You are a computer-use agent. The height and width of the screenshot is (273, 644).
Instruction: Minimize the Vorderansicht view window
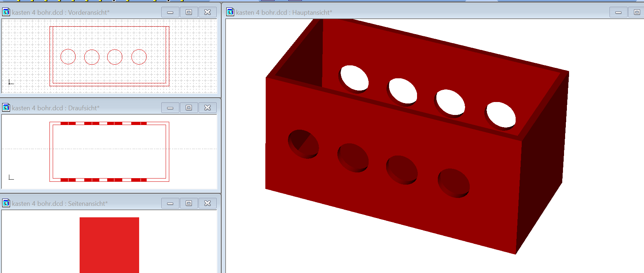point(170,12)
